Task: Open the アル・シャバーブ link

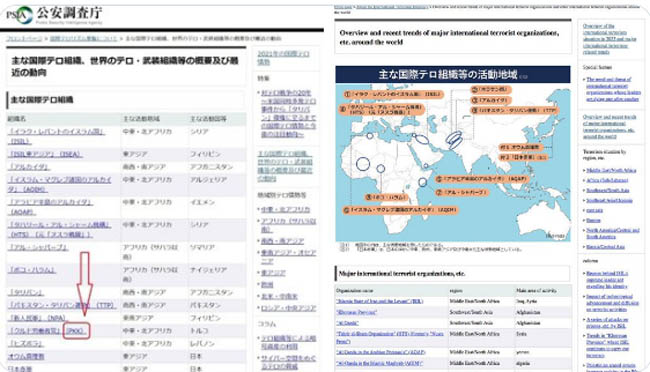Action: tap(38, 248)
